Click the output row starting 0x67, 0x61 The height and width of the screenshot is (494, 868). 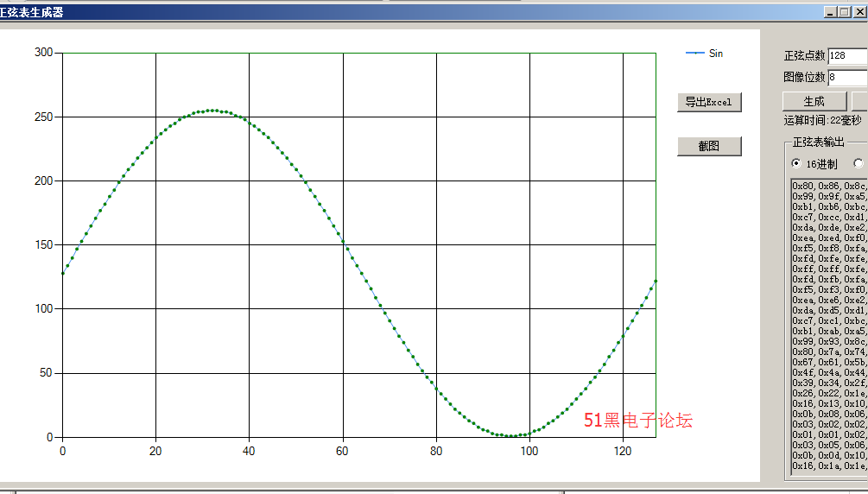click(829, 362)
